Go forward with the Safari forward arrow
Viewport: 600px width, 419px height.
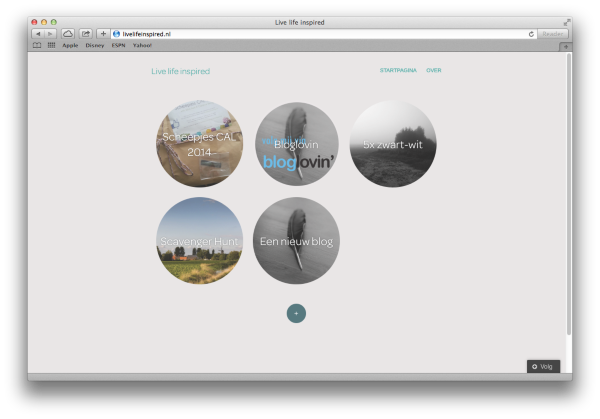pos(50,34)
